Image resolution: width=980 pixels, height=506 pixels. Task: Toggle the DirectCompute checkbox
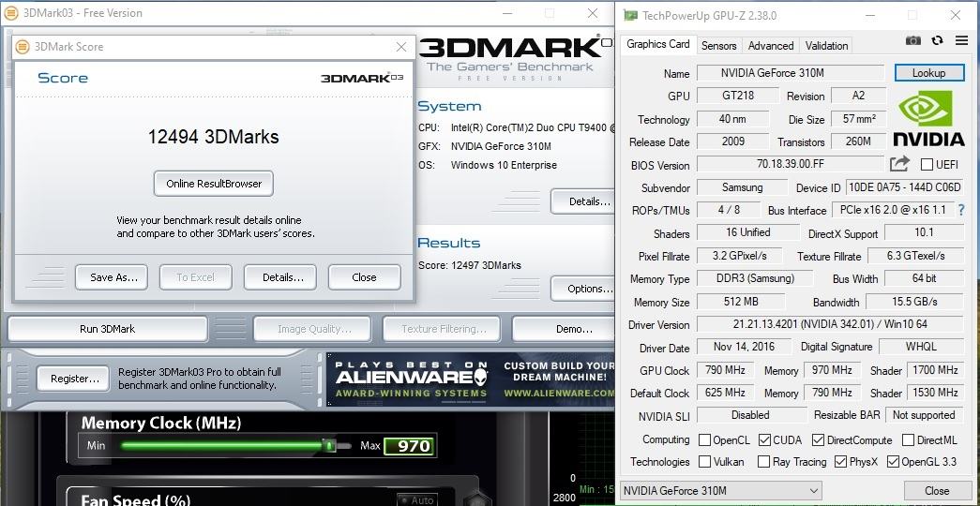click(x=818, y=440)
